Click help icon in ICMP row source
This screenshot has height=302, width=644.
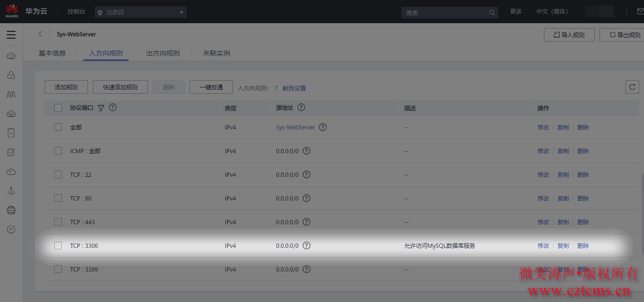(x=307, y=151)
